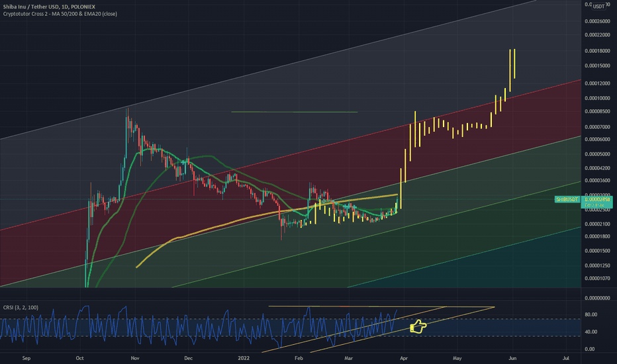The height and width of the screenshot is (364, 617).
Task: Click the Jun label on time axis
Action: tap(512, 358)
